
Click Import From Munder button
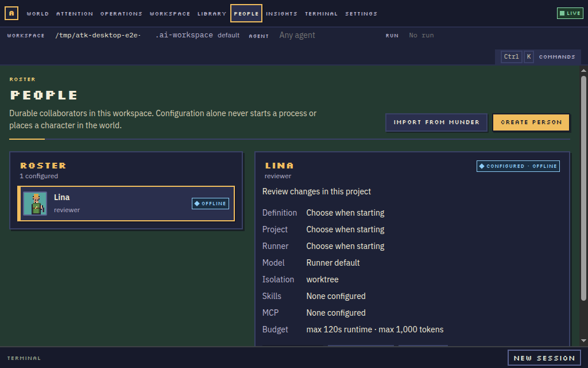(436, 122)
